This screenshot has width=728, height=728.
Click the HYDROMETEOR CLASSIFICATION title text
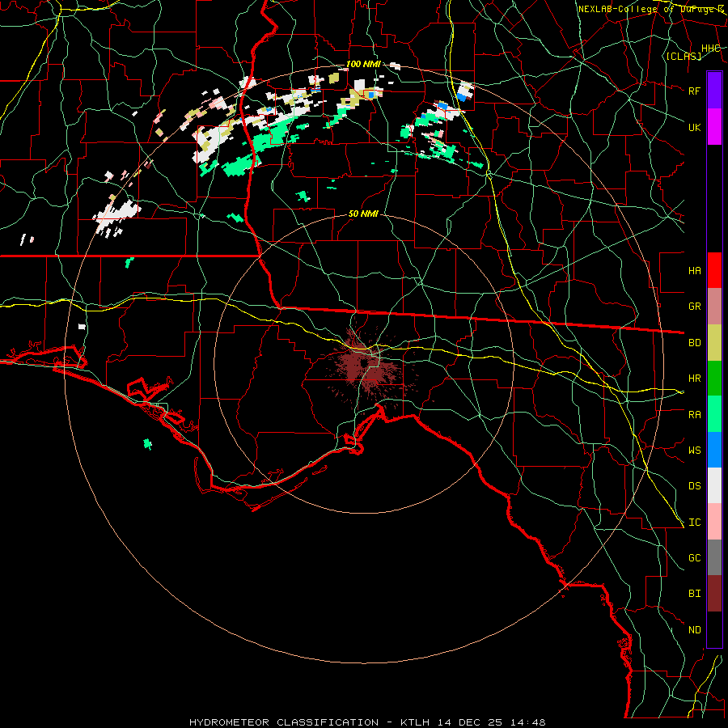(284, 722)
